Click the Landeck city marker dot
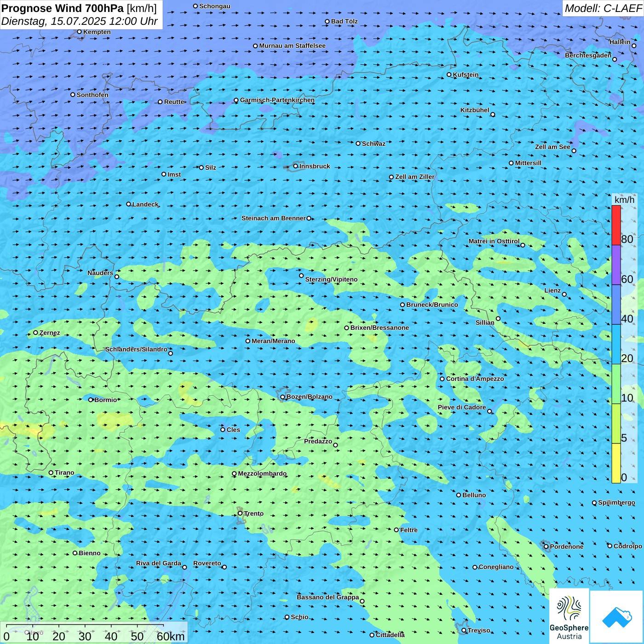This screenshot has height=644, width=644. tap(129, 204)
